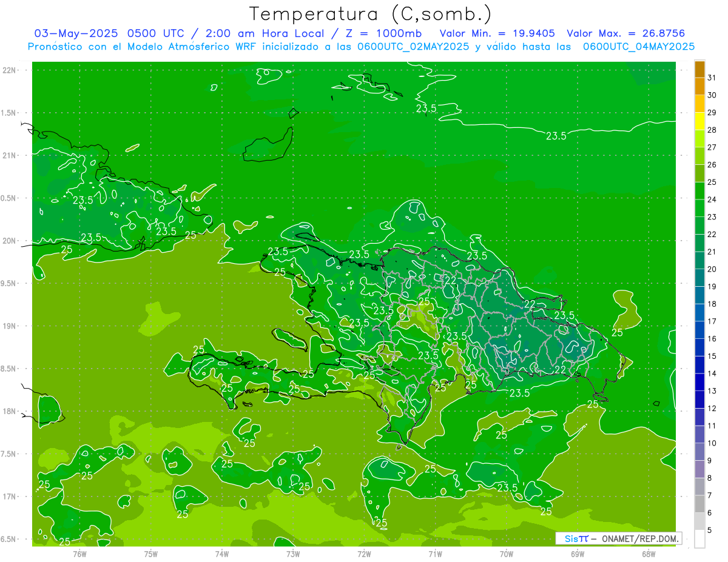Viewport: 728px width, 562px height.
Task: Click the 68W longitude label
Action: coord(649,554)
